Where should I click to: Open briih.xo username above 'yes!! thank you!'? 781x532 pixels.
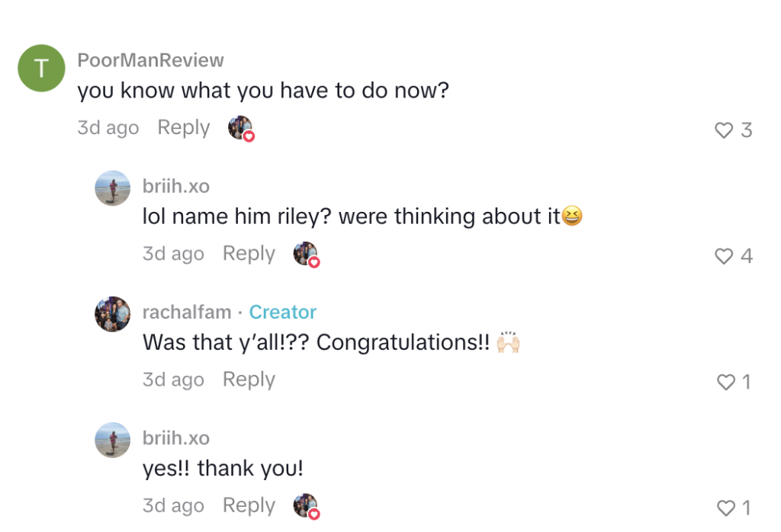[175, 438]
